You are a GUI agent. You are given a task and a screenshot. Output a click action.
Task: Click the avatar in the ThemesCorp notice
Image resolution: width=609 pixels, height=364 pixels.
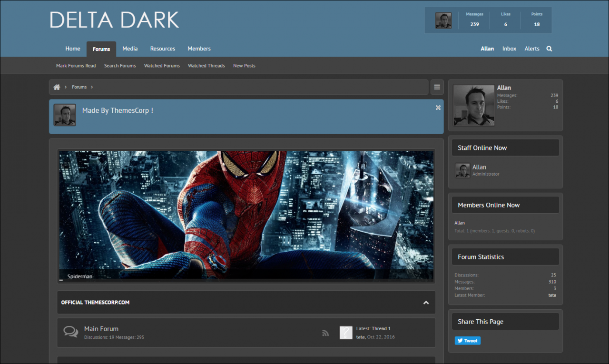tap(65, 115)
